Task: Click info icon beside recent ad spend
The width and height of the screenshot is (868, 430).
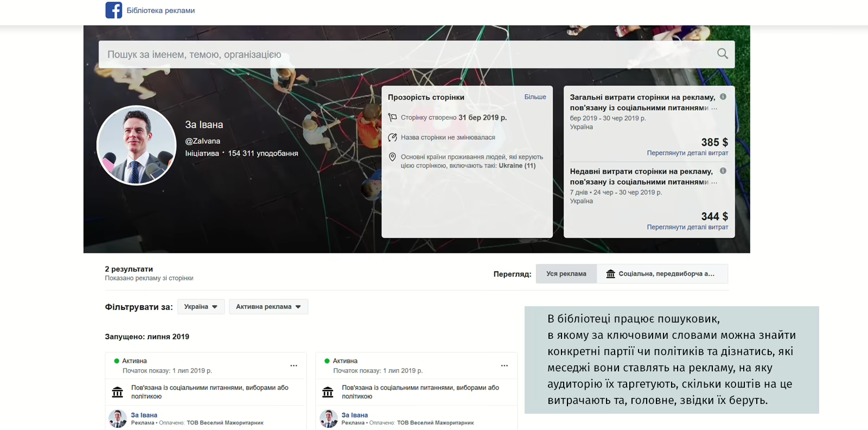Action: point(723,171)
